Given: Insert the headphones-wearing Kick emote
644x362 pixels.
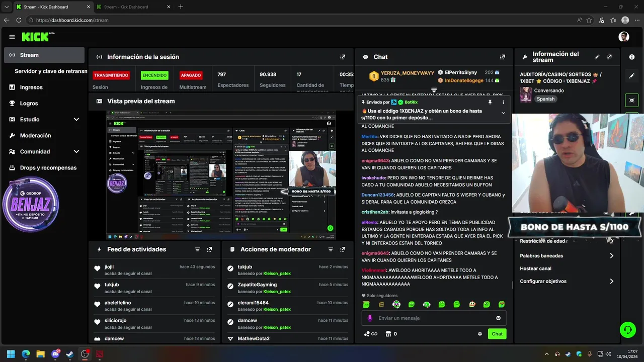Looking at the screenshot, I should pyautogui.click(x=427, y=304).
